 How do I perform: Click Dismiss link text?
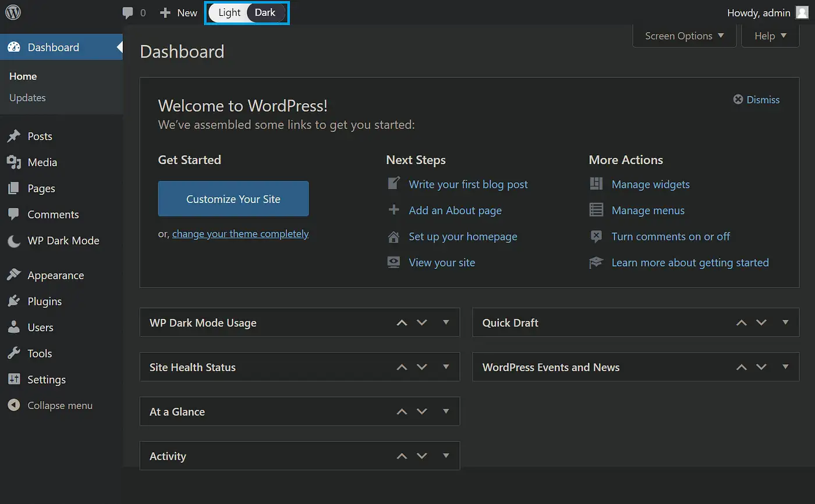763,100
